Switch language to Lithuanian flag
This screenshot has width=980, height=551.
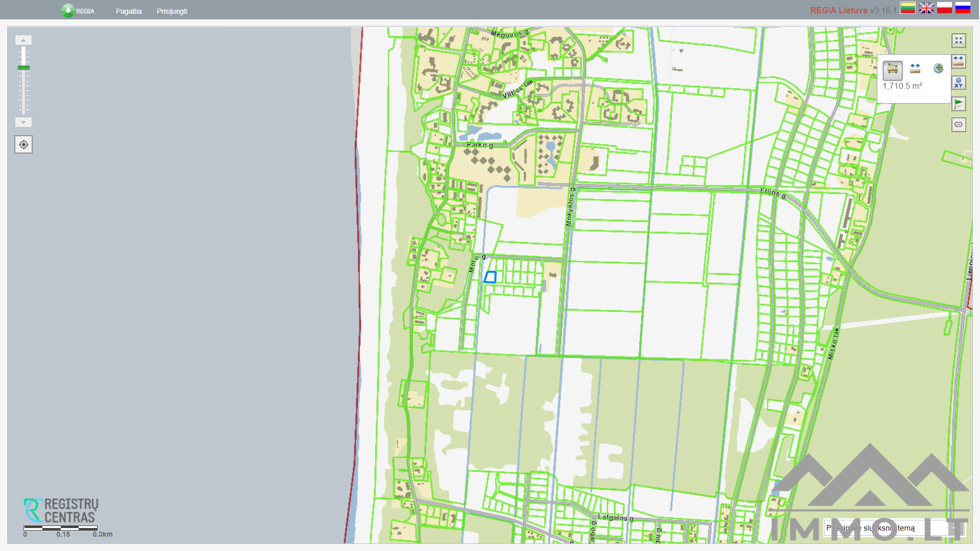pyautogui.click(x=908, y=8)
